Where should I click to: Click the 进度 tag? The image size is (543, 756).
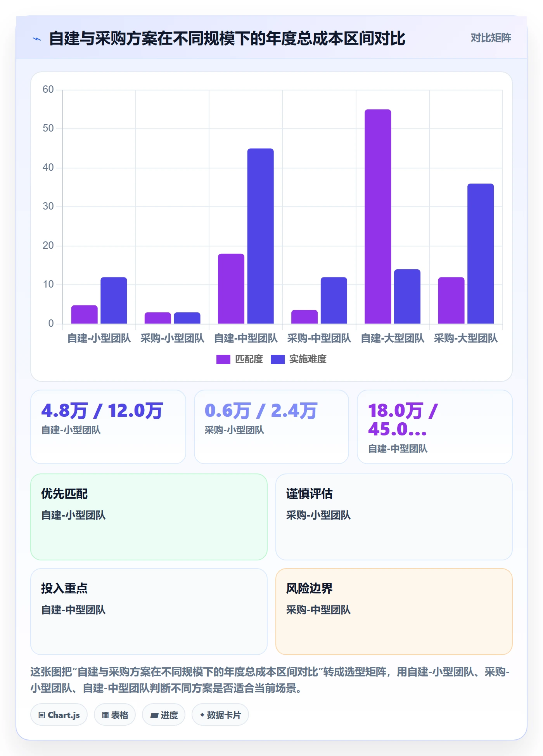[164, 715]
